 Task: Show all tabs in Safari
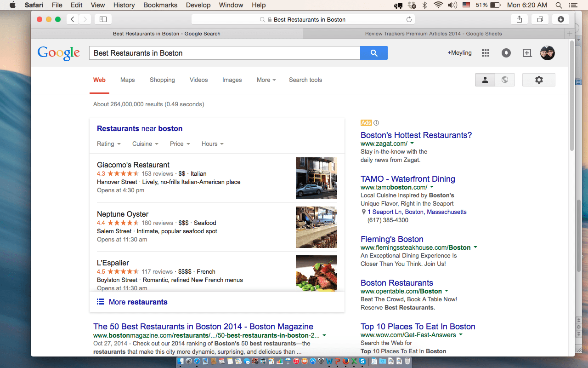540,19
